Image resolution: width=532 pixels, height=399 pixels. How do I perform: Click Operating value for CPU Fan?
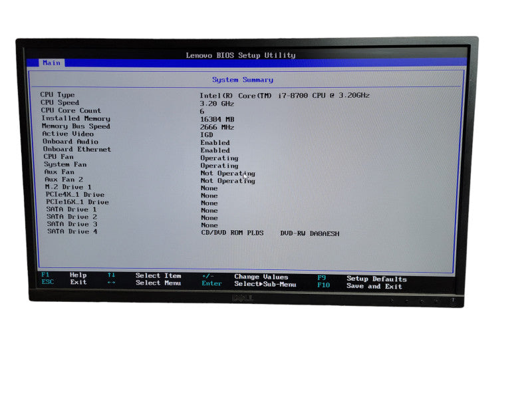point(219,158)
